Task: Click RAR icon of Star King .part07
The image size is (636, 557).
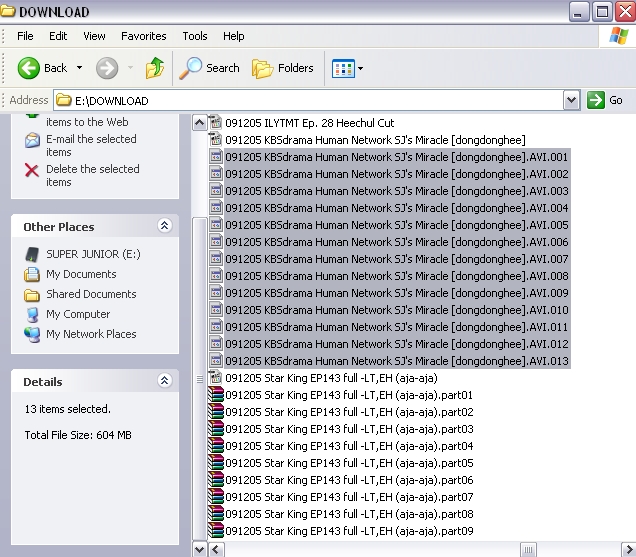Action: click(x=216, y=497)
